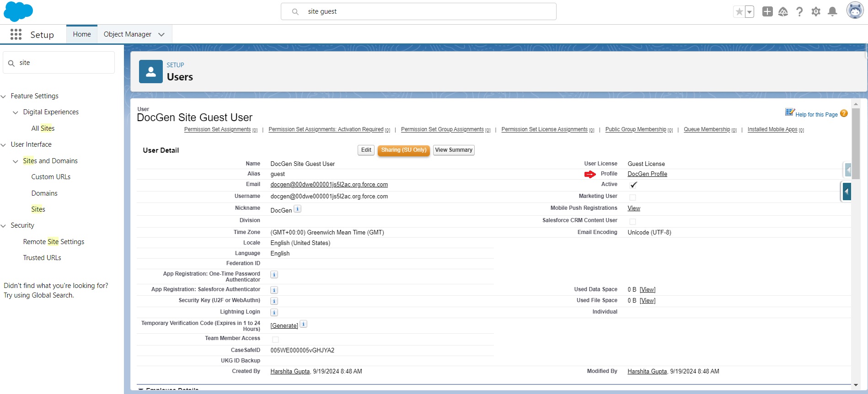
Task: Open the Setup gear menu
Action: coord(816,12)
